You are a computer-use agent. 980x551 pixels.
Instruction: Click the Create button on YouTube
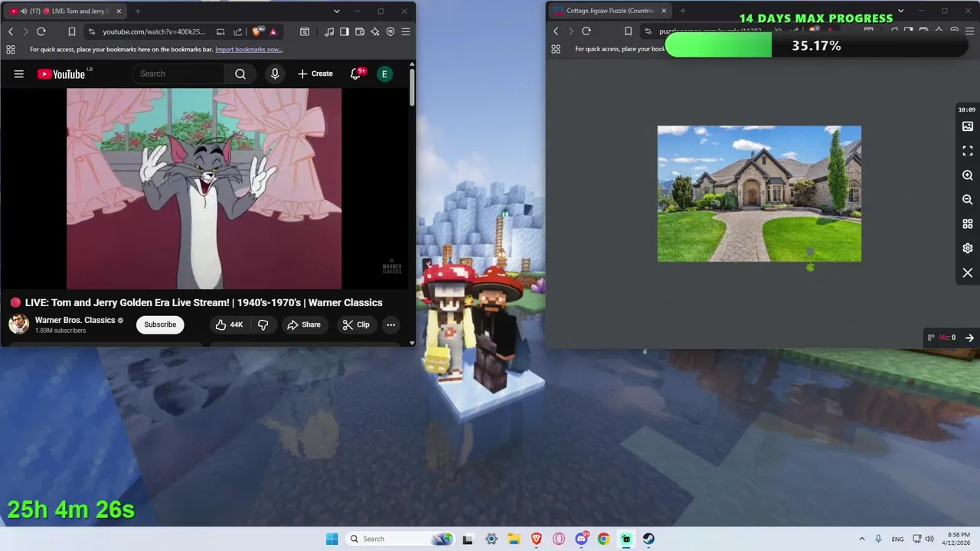[x=315, y=73]
